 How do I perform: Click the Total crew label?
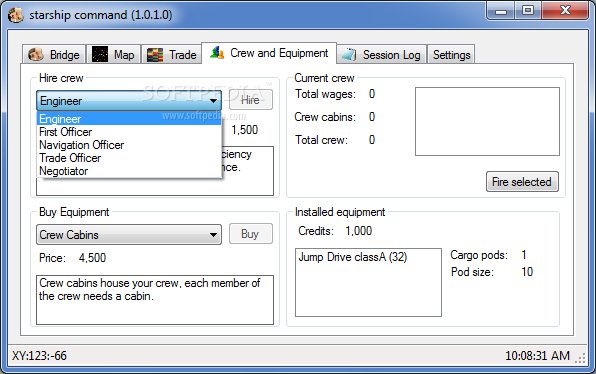[x=322, y=140]
